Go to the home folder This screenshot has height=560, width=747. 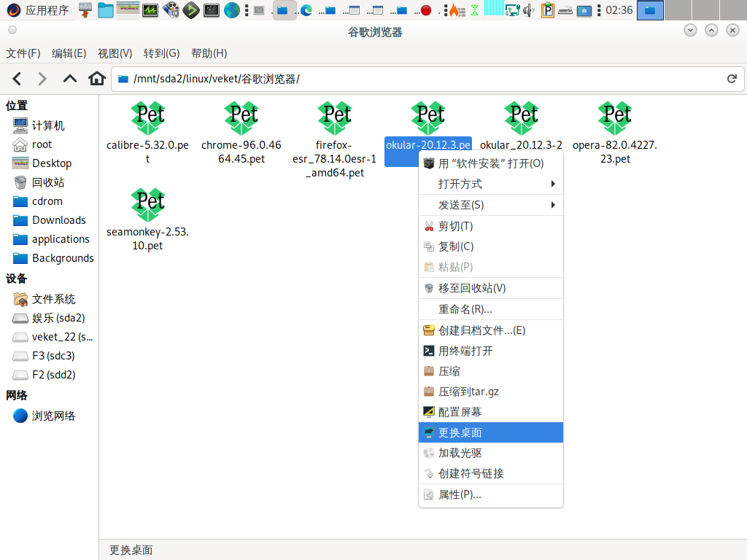(x=97, y=79)
